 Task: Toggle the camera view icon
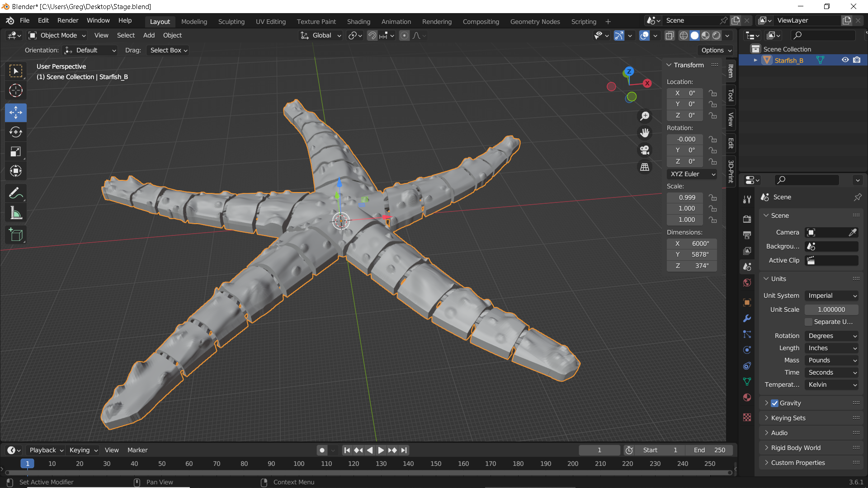click(645, 150)
